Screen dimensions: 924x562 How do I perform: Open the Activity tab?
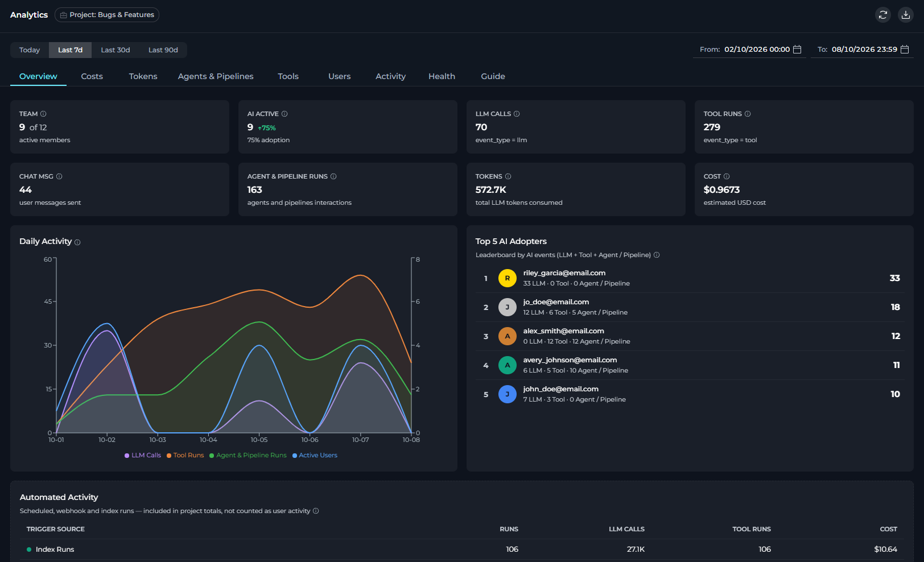click(x=391, y=76)
